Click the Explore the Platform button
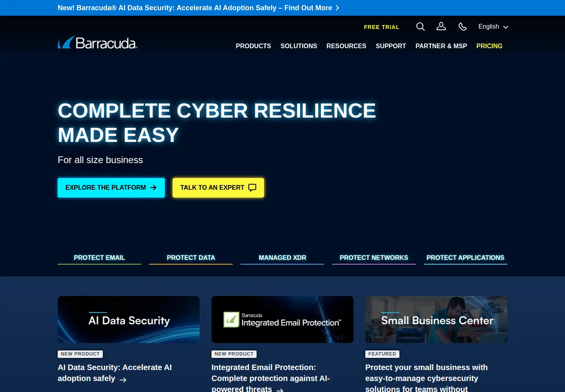Image resolution: width=565 pixels, height=392 pixels. pyautogui.click(x=111, y=188)
